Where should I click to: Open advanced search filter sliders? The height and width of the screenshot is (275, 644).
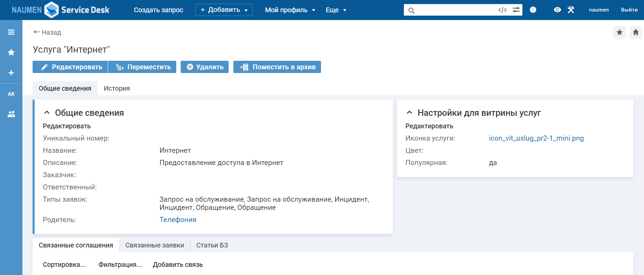point(516,10)
